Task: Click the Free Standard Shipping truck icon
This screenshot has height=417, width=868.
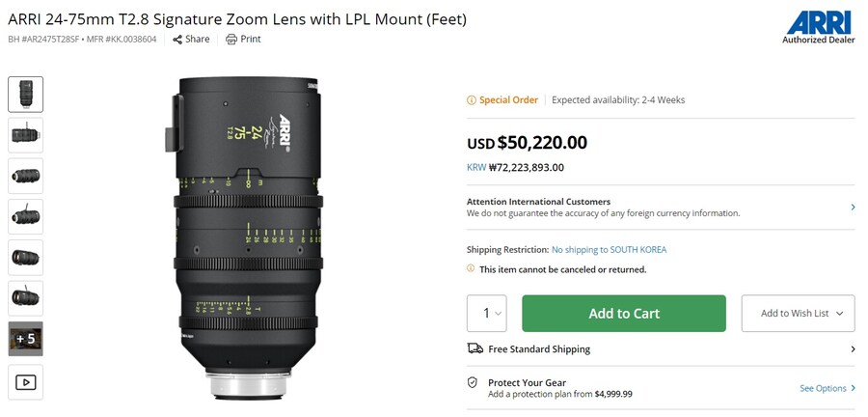Action: tap(475, 348)
